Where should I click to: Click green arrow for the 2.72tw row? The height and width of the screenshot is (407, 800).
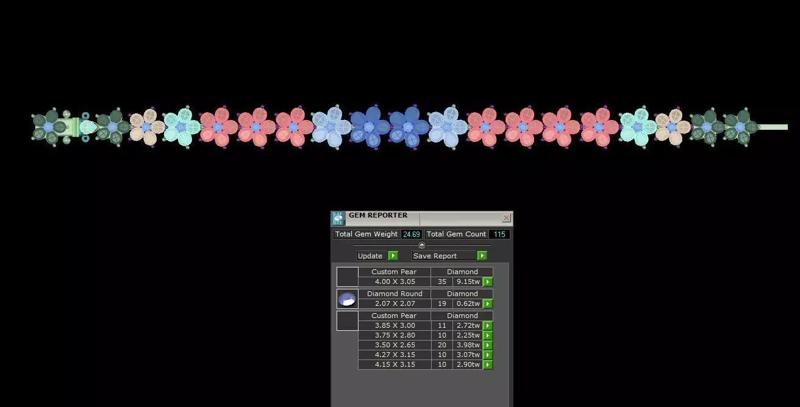[x=488, y=325]
